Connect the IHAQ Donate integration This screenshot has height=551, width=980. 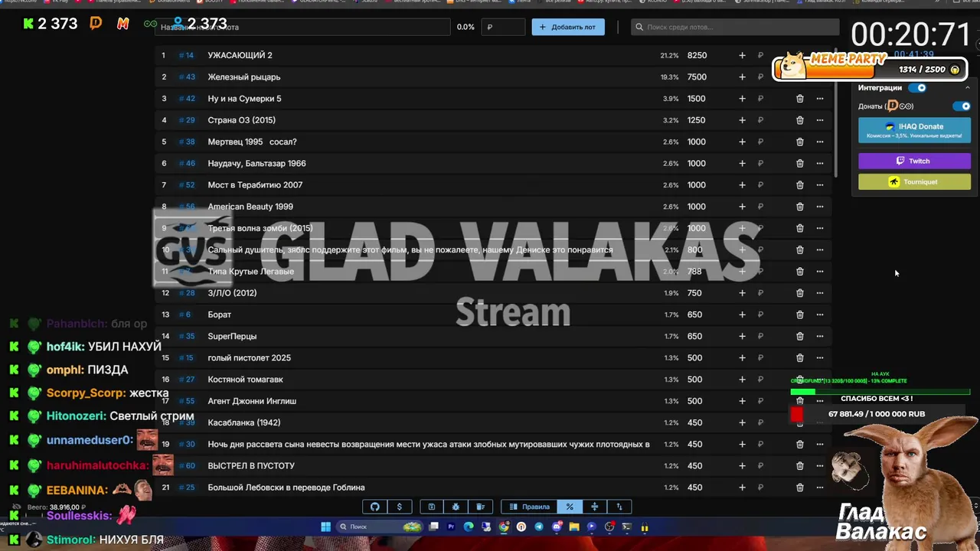click(x=914, y=130)
